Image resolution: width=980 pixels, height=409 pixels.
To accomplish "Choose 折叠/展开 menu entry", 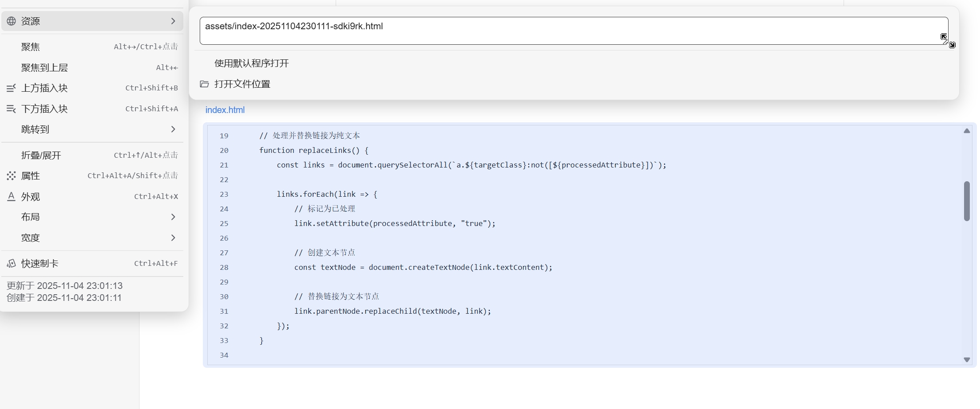I will pos(41,156).
